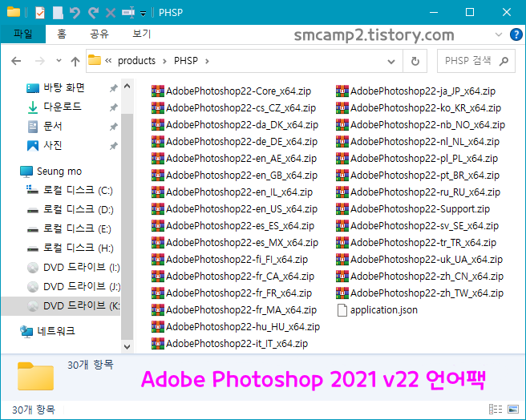Select 로컬 디스크 (D:) drive

tap(79, 210)
